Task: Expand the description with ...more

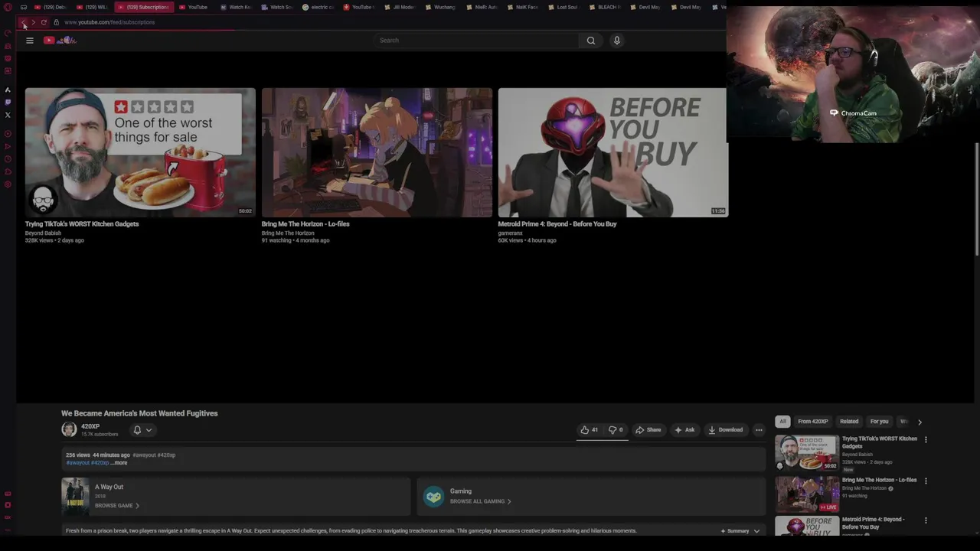Action: coord(119,463)
